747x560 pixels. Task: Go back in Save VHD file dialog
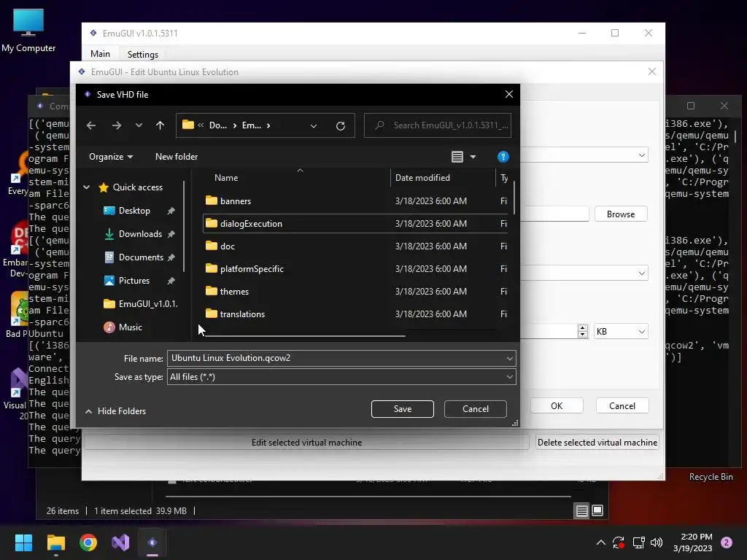[91, 125]
